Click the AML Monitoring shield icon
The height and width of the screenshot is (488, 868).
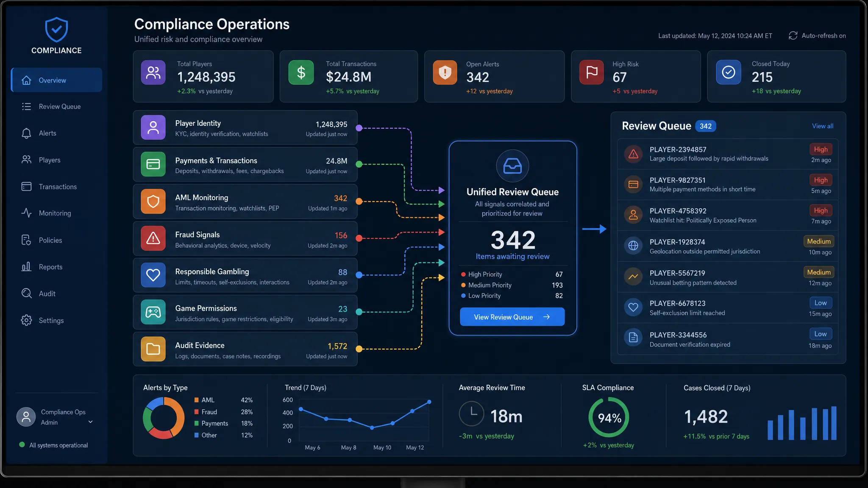(153, 201)
